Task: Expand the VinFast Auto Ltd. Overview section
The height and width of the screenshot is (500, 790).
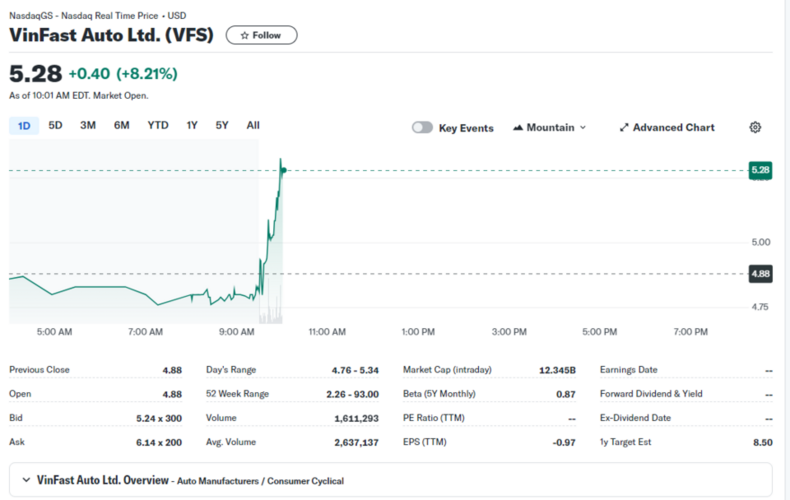Action: click(26, 480)
